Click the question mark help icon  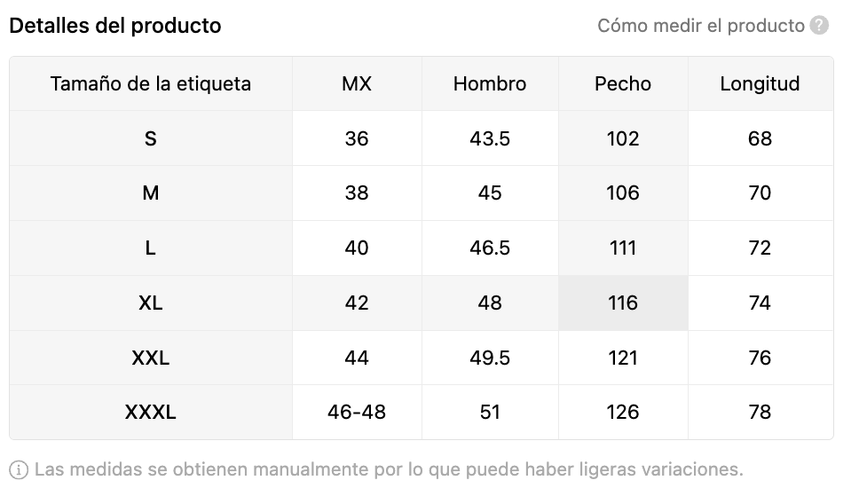tap(819, 25)
